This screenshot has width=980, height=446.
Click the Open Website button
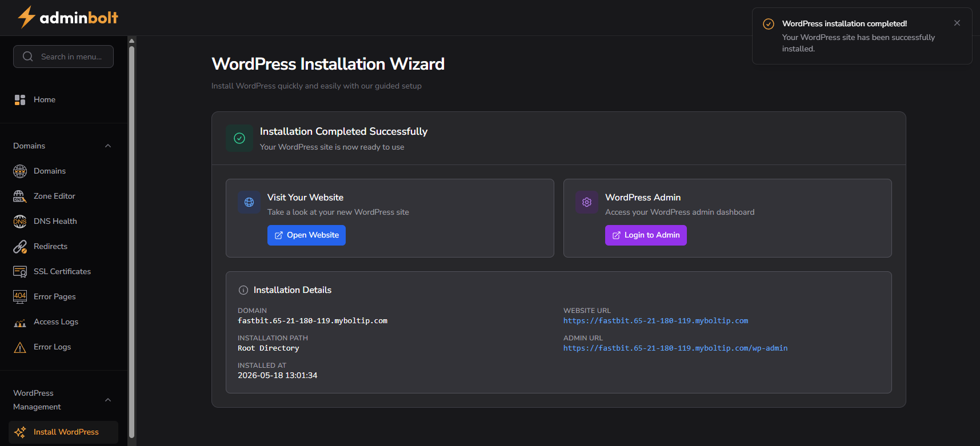(306, 235)
